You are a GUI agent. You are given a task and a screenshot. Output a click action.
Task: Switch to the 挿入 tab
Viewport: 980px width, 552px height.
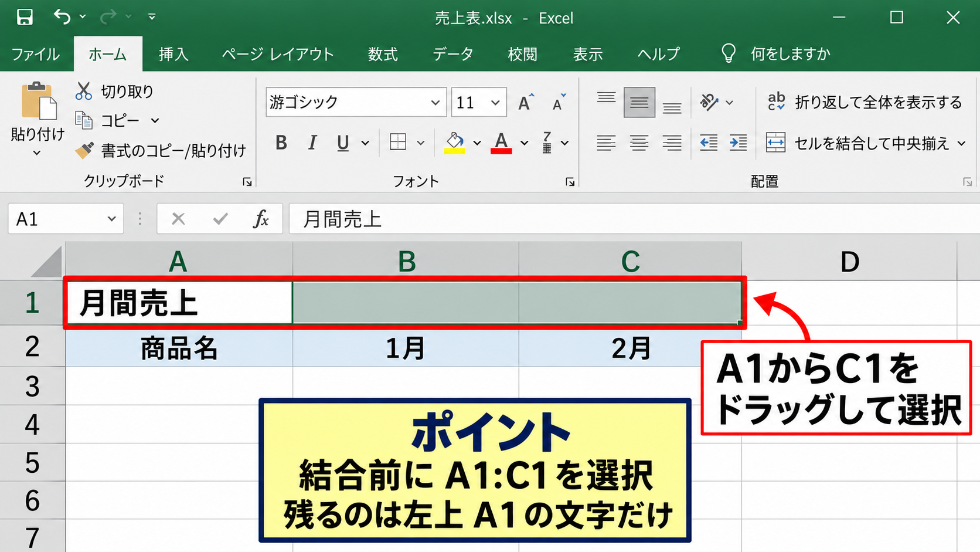tap(173, 54)
